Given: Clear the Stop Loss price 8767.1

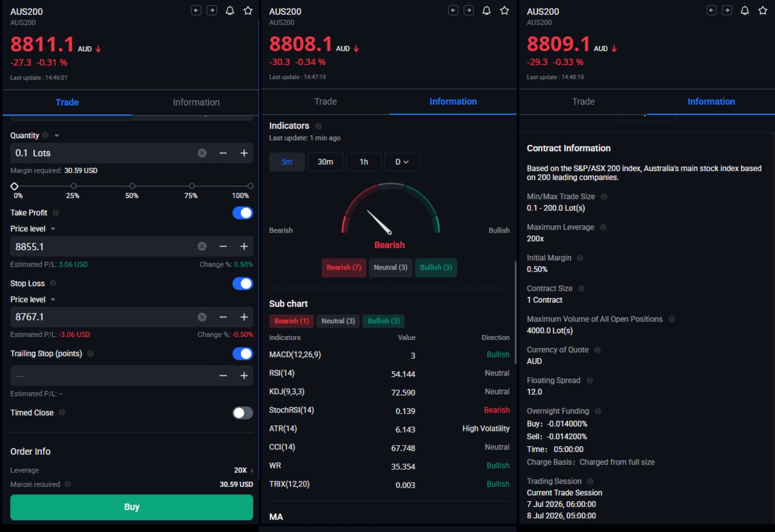Looking at the screenshot, I should point(202,317).
